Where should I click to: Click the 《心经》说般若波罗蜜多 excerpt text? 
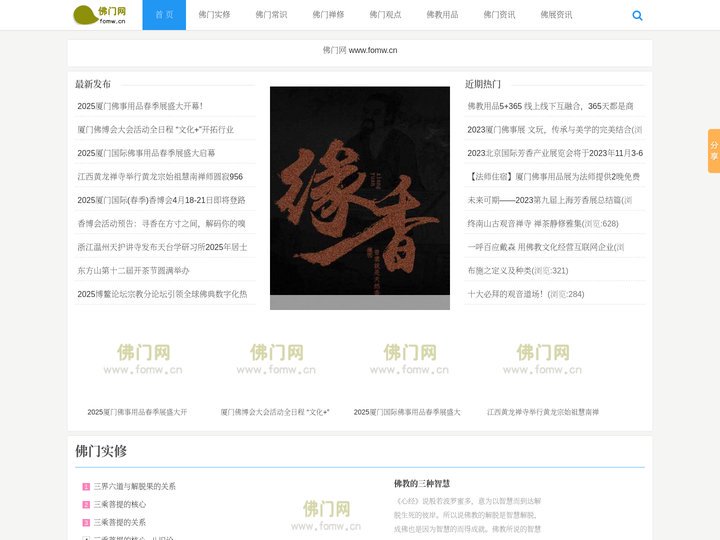click(x=468, y=515)
